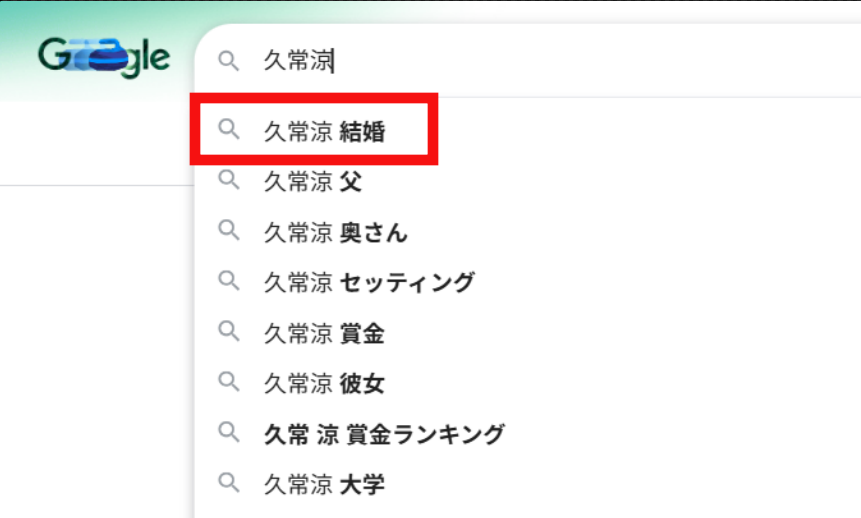Click search icon beside 久常涼 奥さん suggestion
Viewport: 861px width, 518px height.
(x=229, y=232)
